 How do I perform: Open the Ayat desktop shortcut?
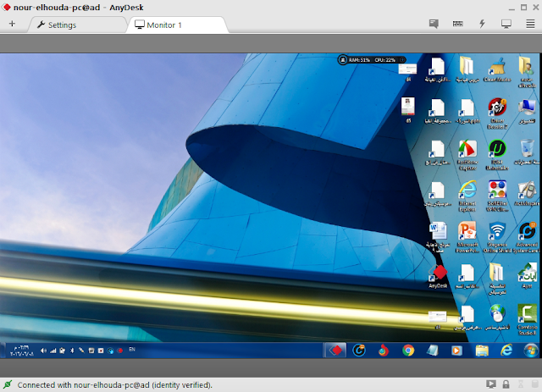coord(527,275)
